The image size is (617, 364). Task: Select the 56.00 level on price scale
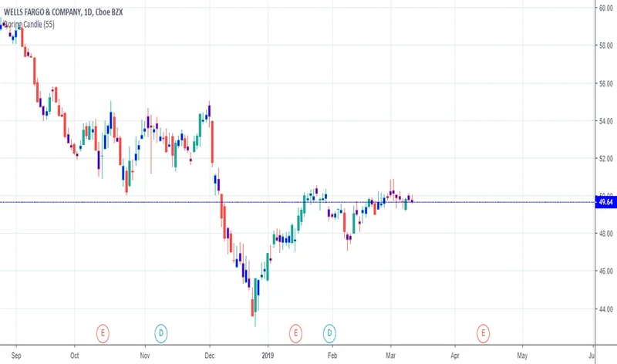click(x=605, y=83)
